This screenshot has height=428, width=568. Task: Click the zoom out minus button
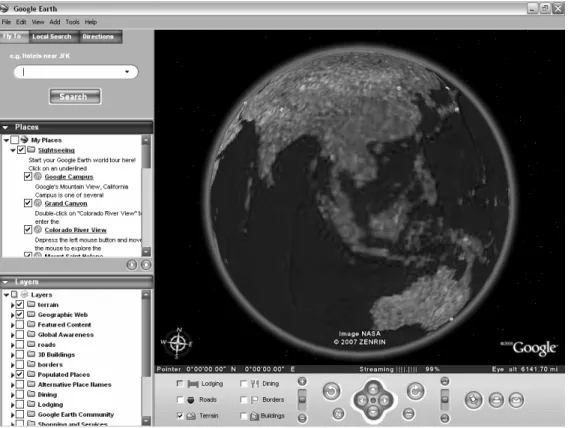coord(302,418)
